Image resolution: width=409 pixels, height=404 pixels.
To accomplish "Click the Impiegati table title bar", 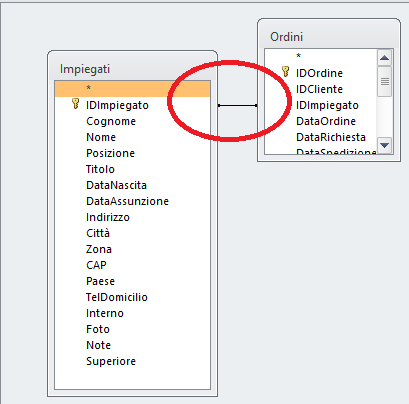I will [132, 69].
